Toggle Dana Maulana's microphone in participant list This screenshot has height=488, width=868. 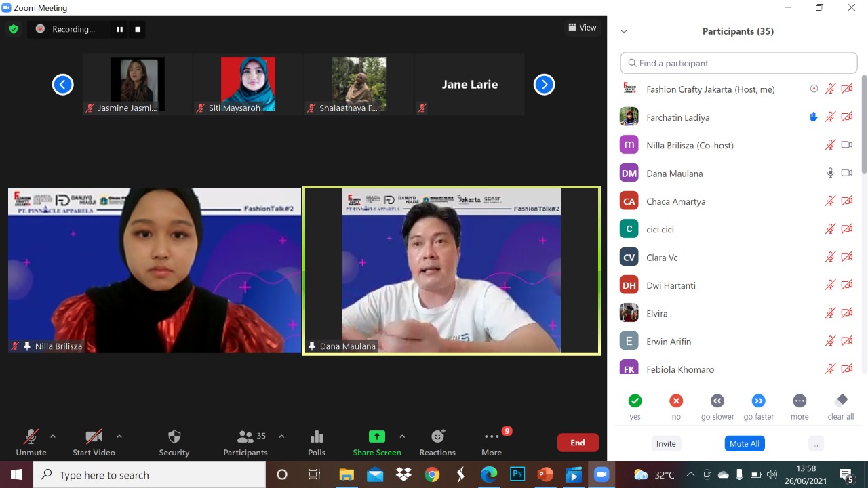pos(830,173)
